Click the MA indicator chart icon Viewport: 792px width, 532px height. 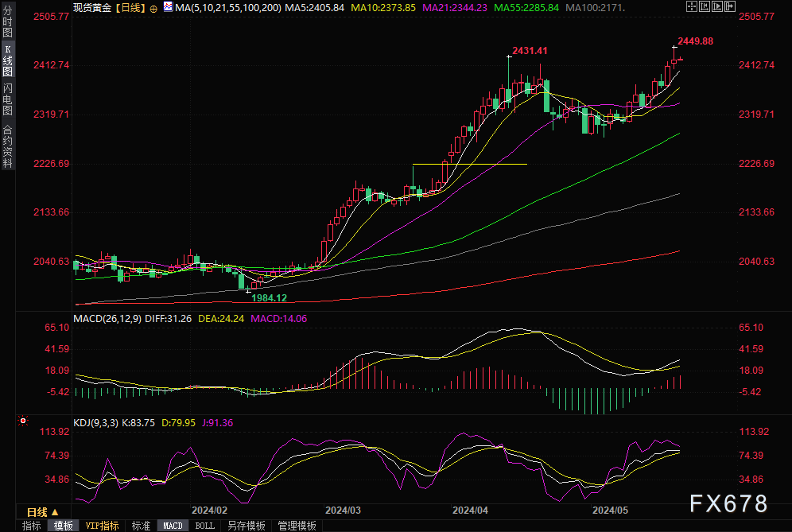pyautogui.click(x=167, y=7)
